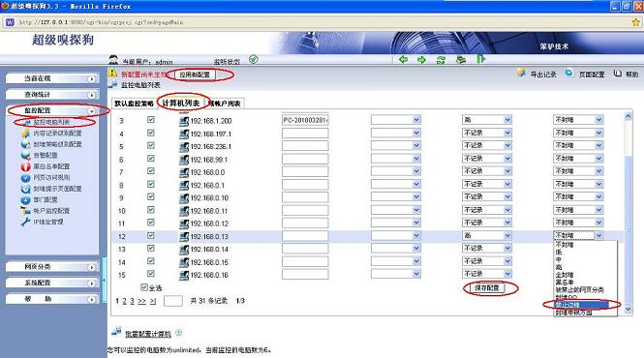Select the 计算机列表 tab
644x358 pixels.
coord(181,104)
